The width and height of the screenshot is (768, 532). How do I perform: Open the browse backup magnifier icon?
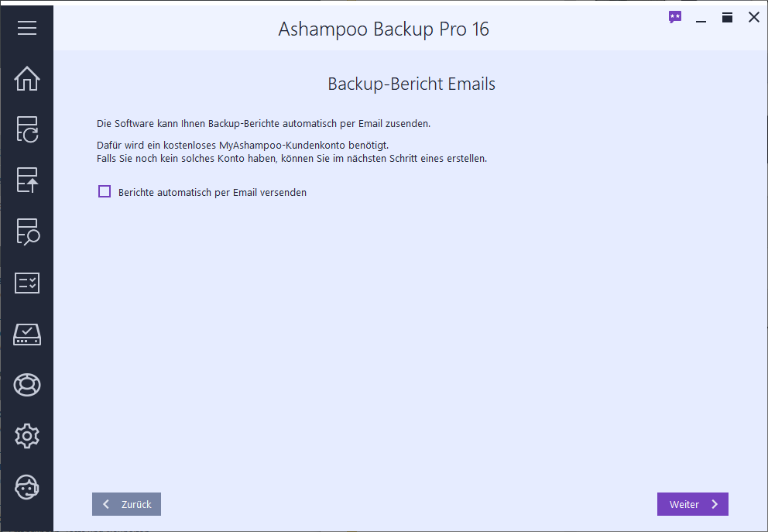click(x=27, y=232)
